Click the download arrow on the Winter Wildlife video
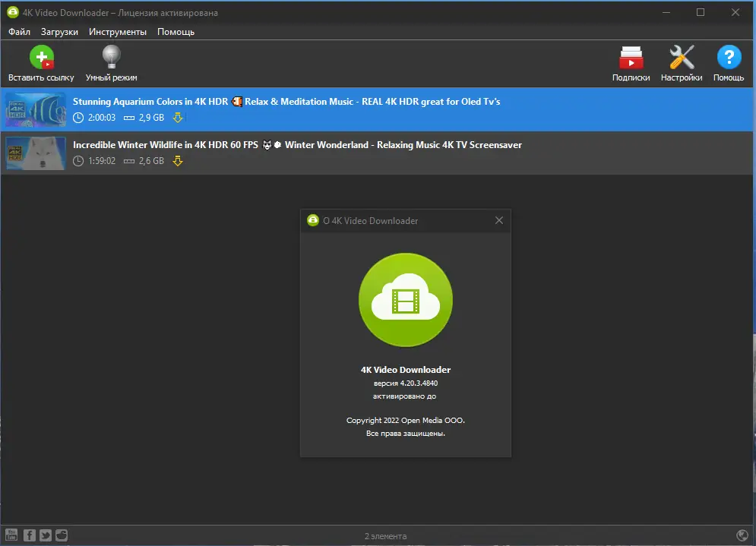 click(x=178, y=161)
